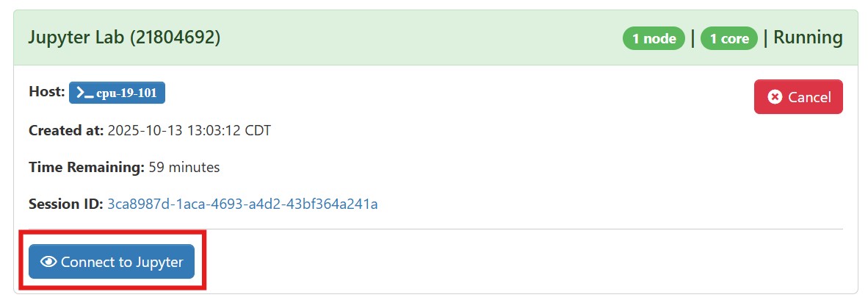The height and width of the screenshot is (303, 868).
Task: Click empty space in the green header bar
Action: (419, 38)
